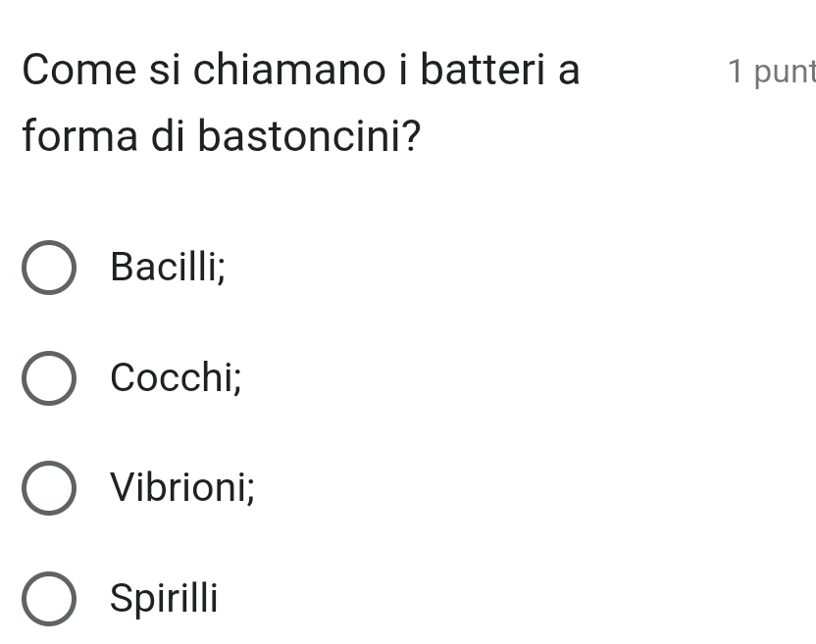Pick the Spirilli radio button
Viewport: 816px width, 644px height.
(x=48, y=599)
